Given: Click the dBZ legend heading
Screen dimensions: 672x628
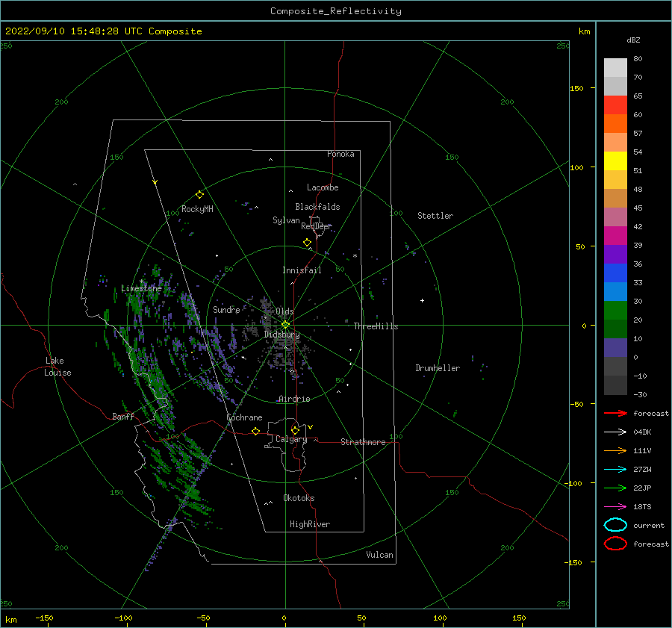Looking at the screenshot, I should (633, 40).
